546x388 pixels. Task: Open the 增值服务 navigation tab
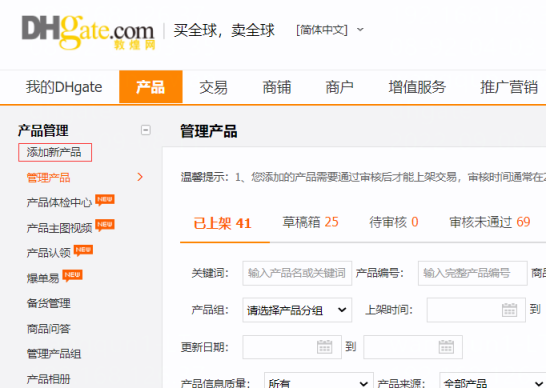point(417,87)
